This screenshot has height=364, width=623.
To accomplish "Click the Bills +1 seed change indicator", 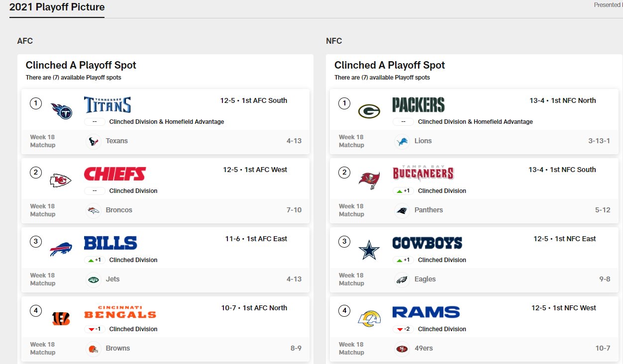I will (94, 260).
